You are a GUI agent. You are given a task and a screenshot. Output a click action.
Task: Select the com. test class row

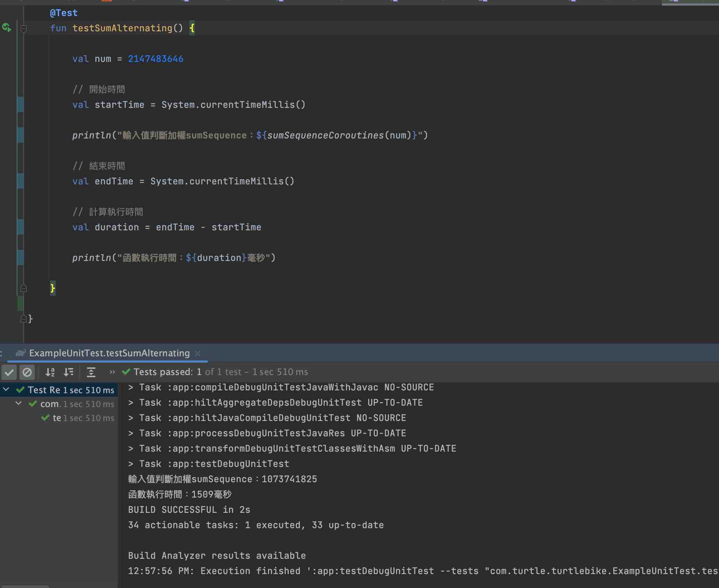coord(59,404)
